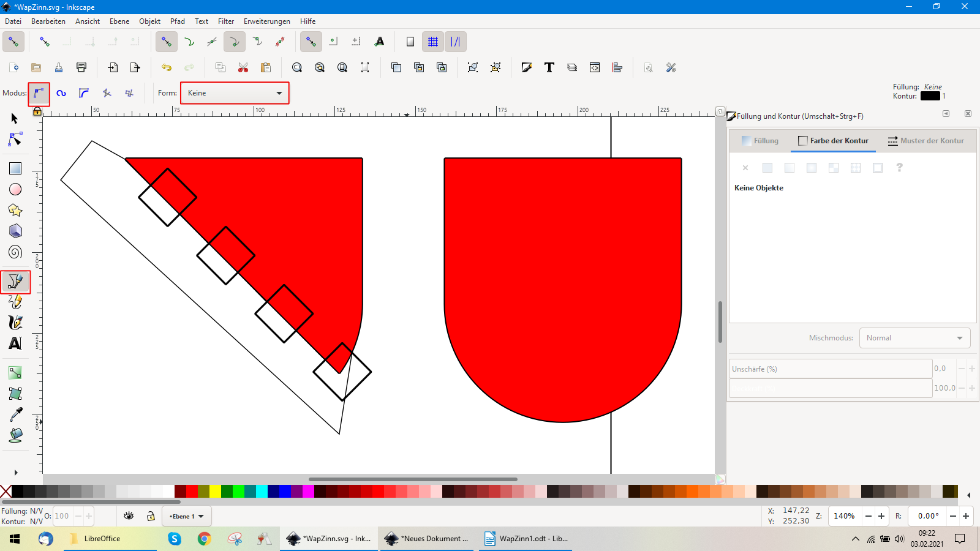Choose the Star and polygon tool

tap(15, 211)
